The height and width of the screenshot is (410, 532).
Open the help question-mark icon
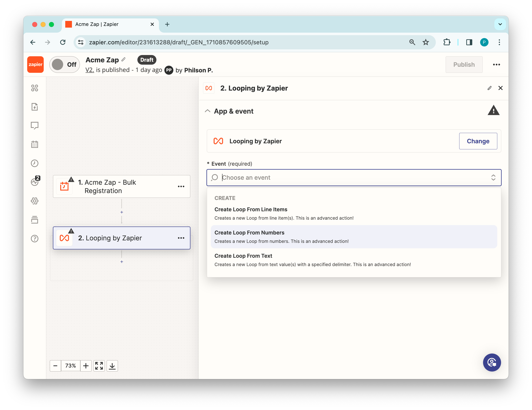pos(35,238)
